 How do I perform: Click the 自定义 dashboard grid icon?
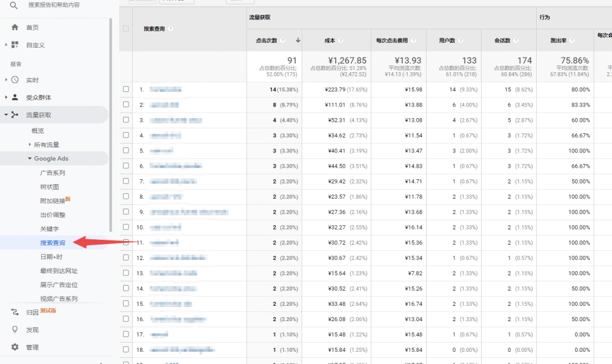tap(15, 45)
